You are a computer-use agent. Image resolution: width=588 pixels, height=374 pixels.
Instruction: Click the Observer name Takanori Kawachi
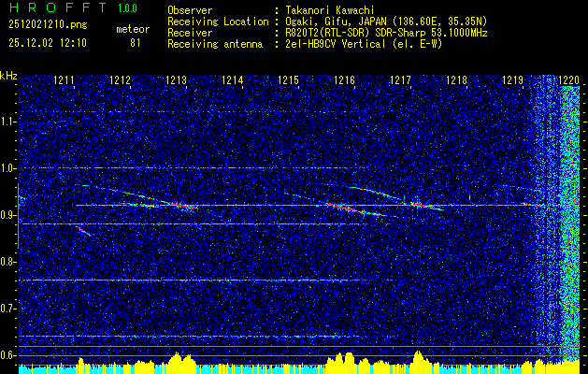point(330,10)
